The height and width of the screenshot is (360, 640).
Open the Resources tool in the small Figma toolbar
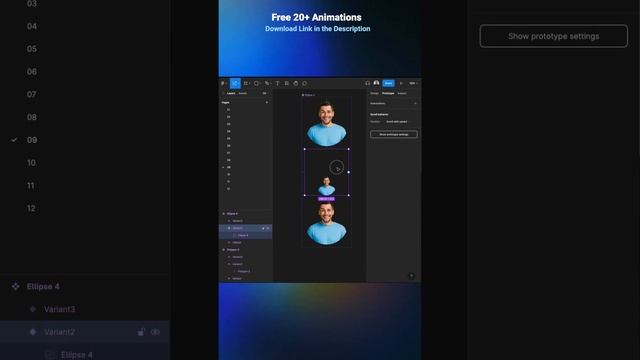tap(287, 83)
